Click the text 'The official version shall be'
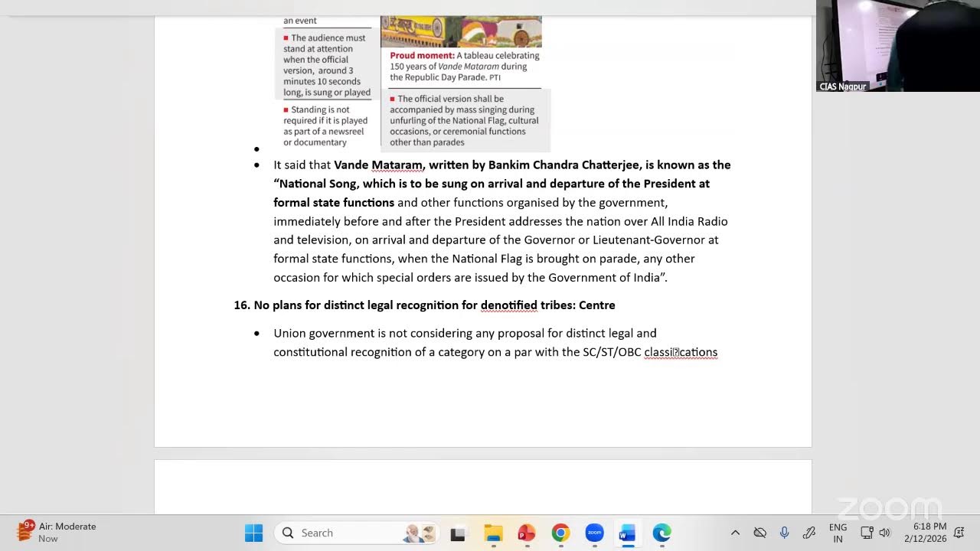This screenshot has width=980, height=551. (450, 99)
